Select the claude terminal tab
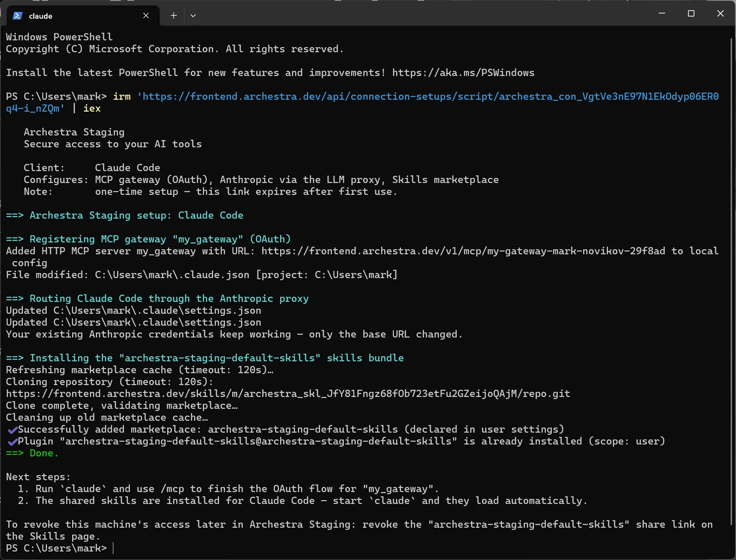The width and height of the screenshot is (736, 560). tap(84, 16)
